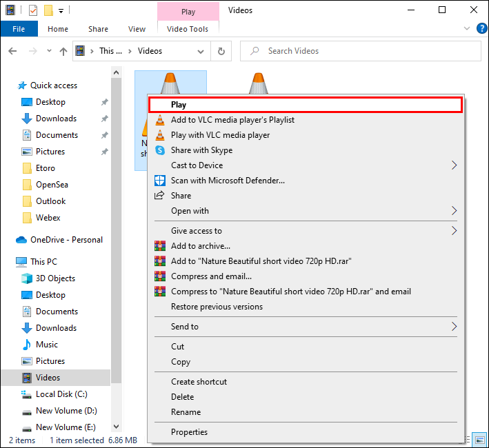
Task: Rename the selected file
Action: point(306,412)
